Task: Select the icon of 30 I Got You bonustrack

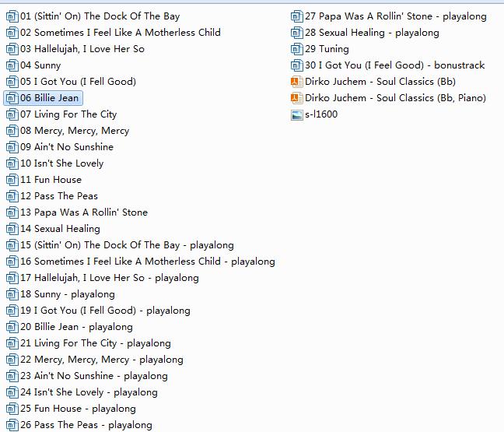Action: point(296,65)
